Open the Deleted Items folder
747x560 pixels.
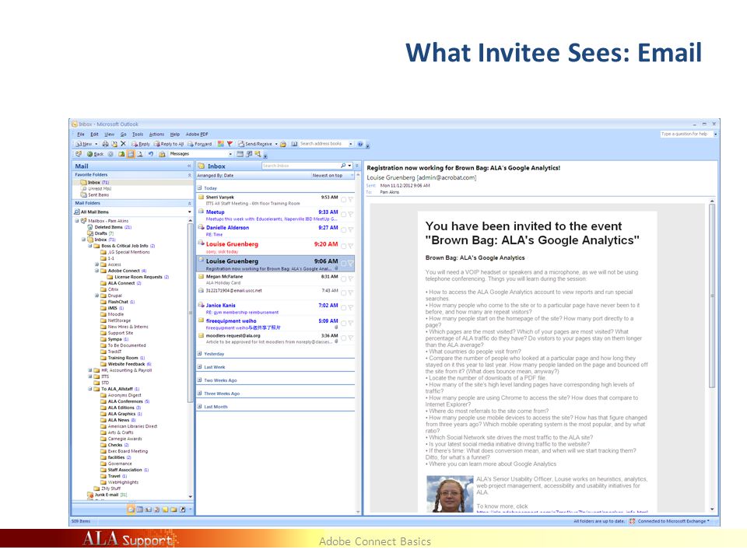coord(110,227)
